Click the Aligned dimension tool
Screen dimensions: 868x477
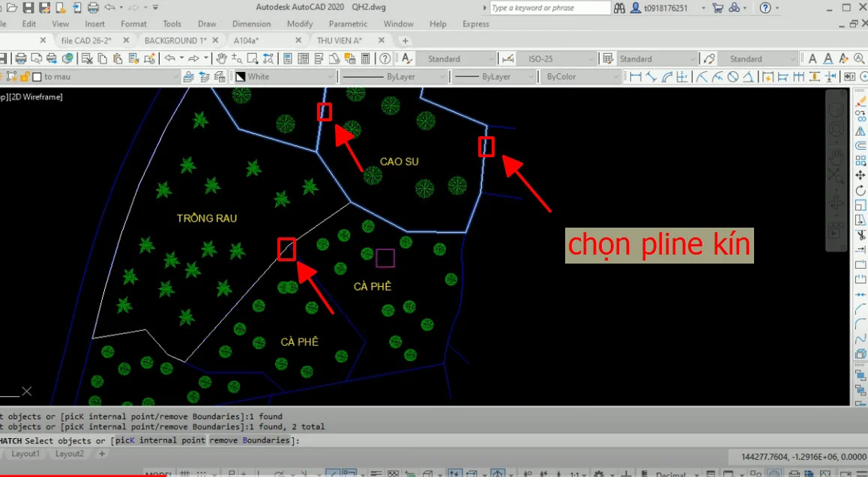[x=651, y=77]
